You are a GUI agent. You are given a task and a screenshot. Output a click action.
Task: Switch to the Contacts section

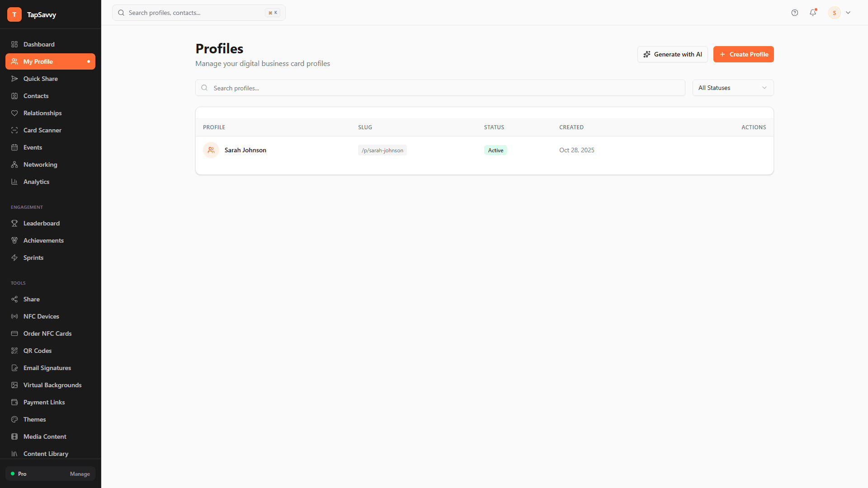click(x=36, y=96)
